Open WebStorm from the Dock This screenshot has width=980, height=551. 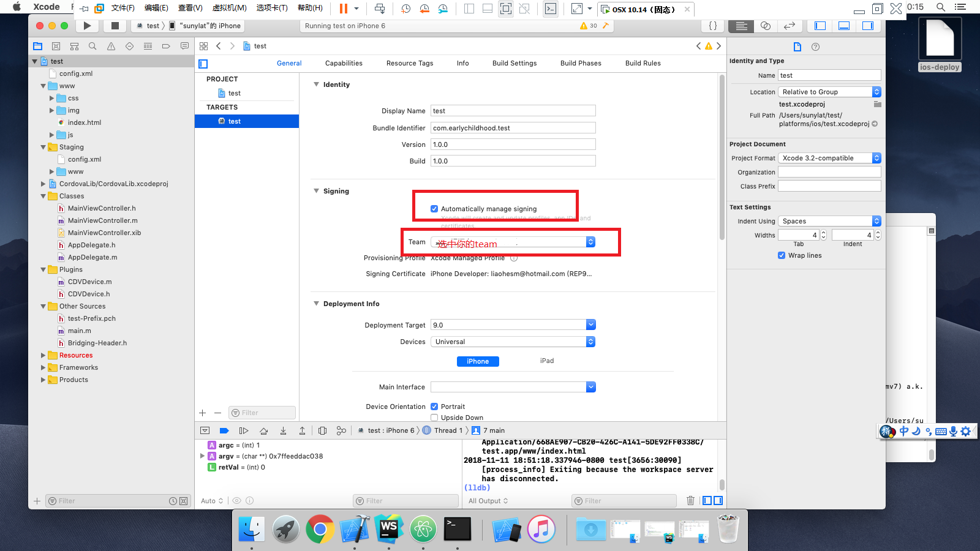click(x=389, y=529)
